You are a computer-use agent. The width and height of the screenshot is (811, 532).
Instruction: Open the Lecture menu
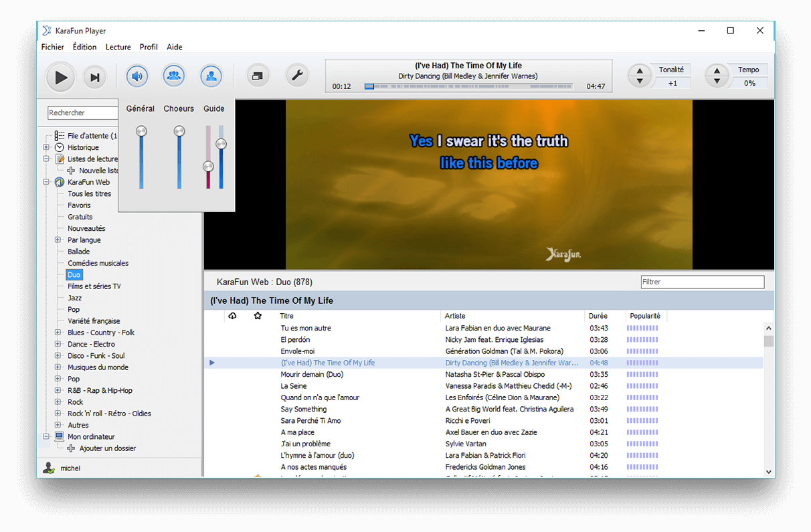tap(118, 47)
